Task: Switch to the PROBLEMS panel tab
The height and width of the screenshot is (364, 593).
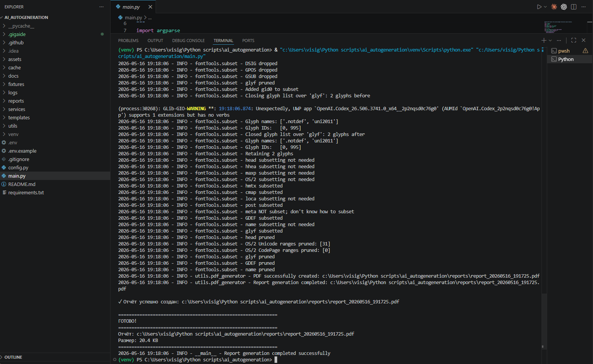Action: (128, 41)
